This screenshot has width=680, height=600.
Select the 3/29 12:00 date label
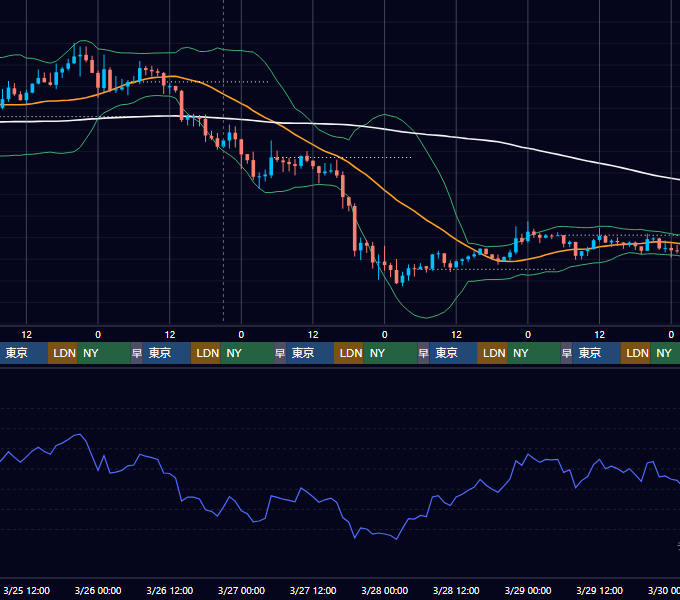(599, 590)
